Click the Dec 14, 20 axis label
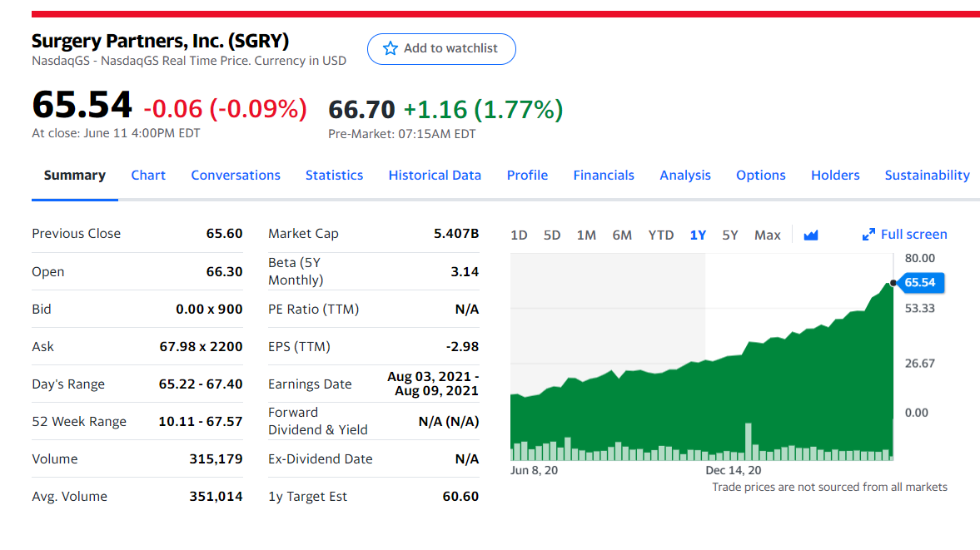This screenshot has width=980, height=550. coord(733,470)
